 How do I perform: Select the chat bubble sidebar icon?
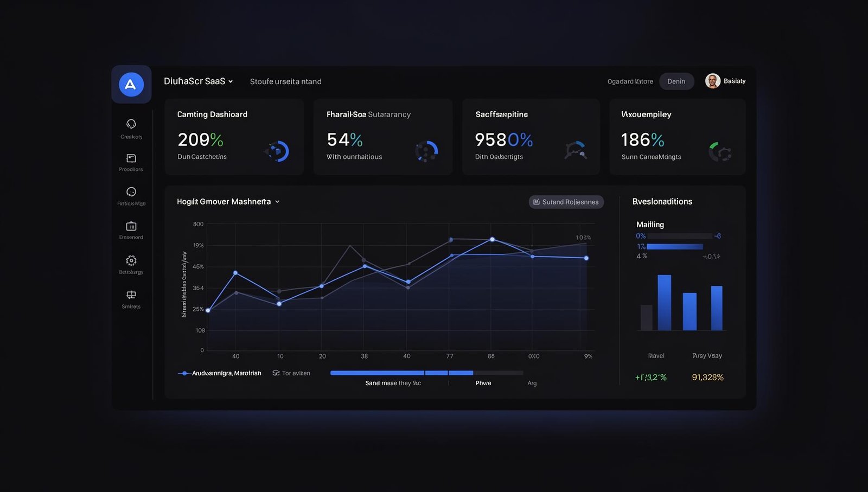tap(131, 192)
